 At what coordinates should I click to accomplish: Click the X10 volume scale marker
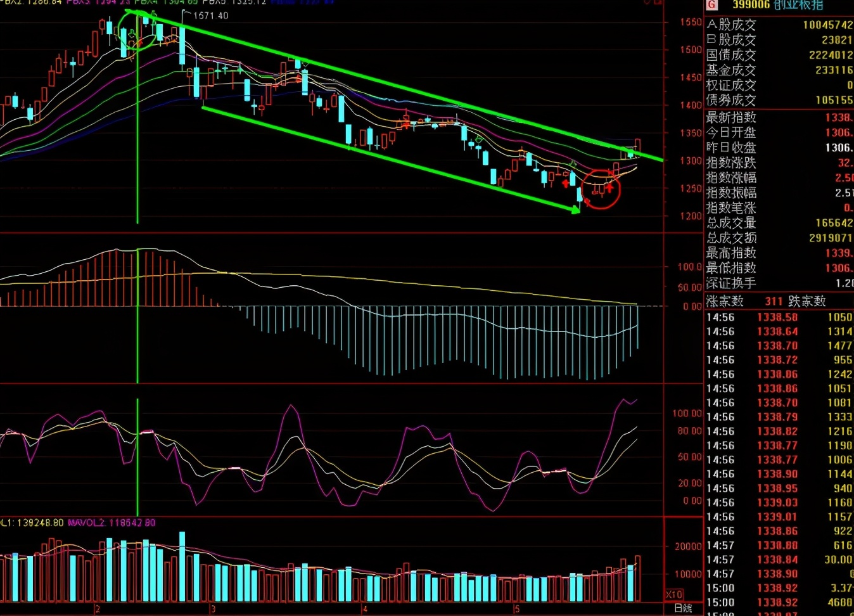[675, 594]
